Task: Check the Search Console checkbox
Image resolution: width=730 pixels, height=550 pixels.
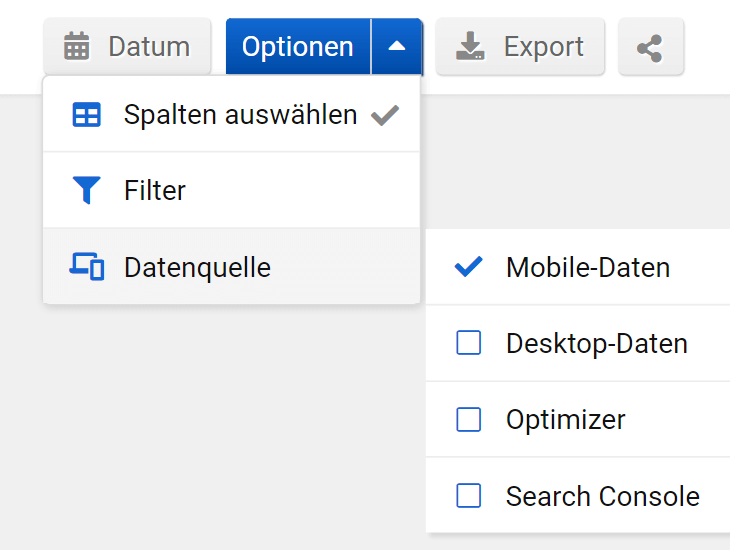Action: coord(468,495)
